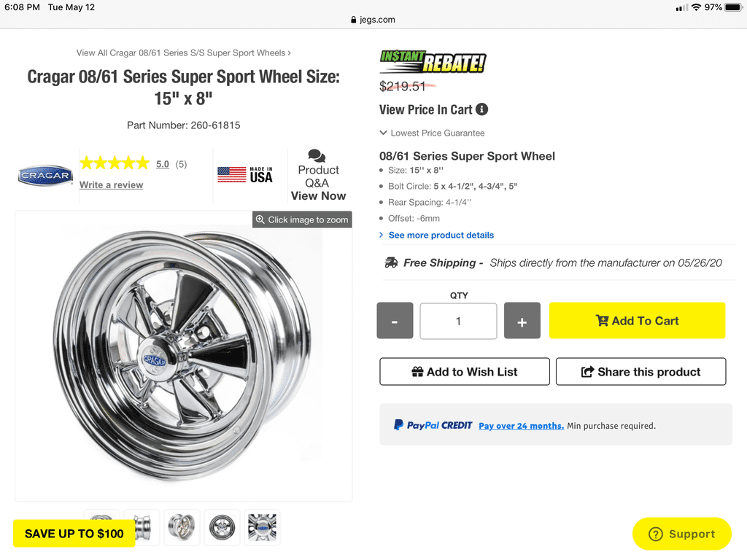Click the PayPal Credit logo
The height and width of the screenshot is (560, 747).
click(x=433, y=425)
